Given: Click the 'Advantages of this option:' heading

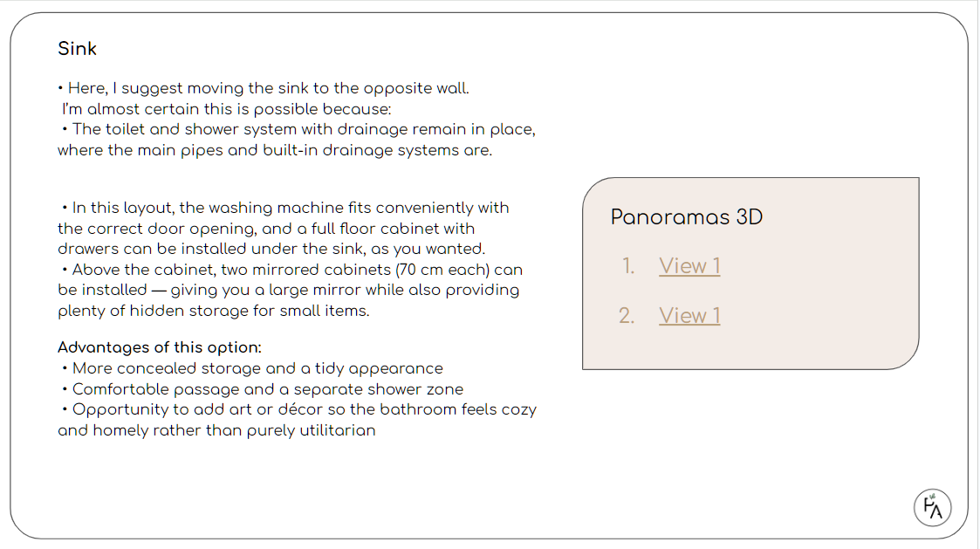Looking at the screenshot, I should [160, 347].
